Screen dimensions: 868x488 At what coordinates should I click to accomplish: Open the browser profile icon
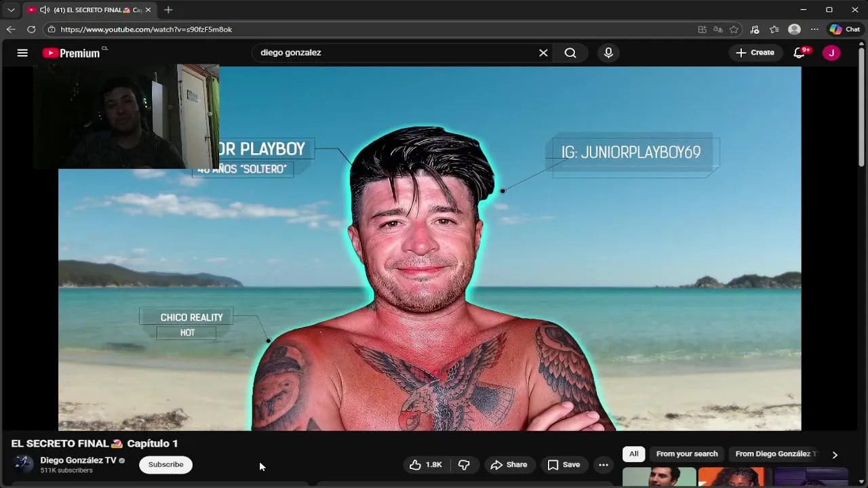click(x=795, y=30)
